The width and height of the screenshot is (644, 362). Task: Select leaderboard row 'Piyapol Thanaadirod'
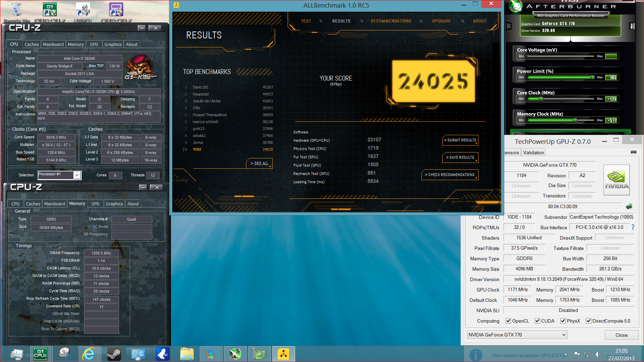point(229,115)
